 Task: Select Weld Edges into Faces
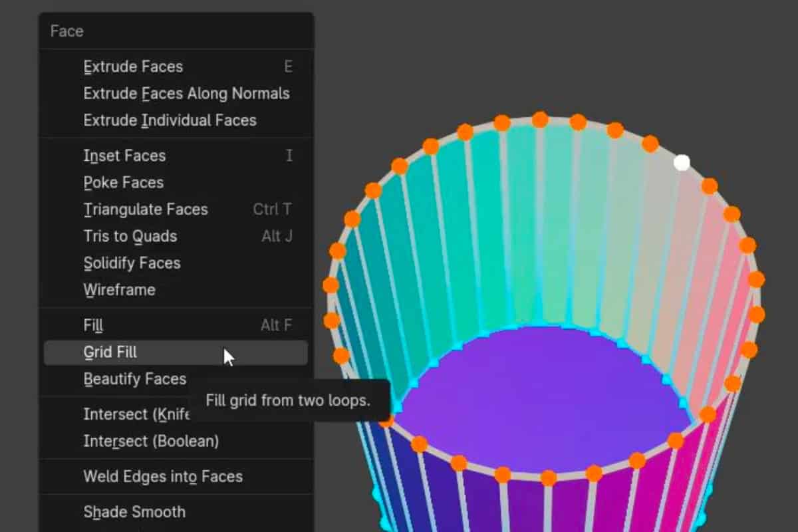coord(162,476)
